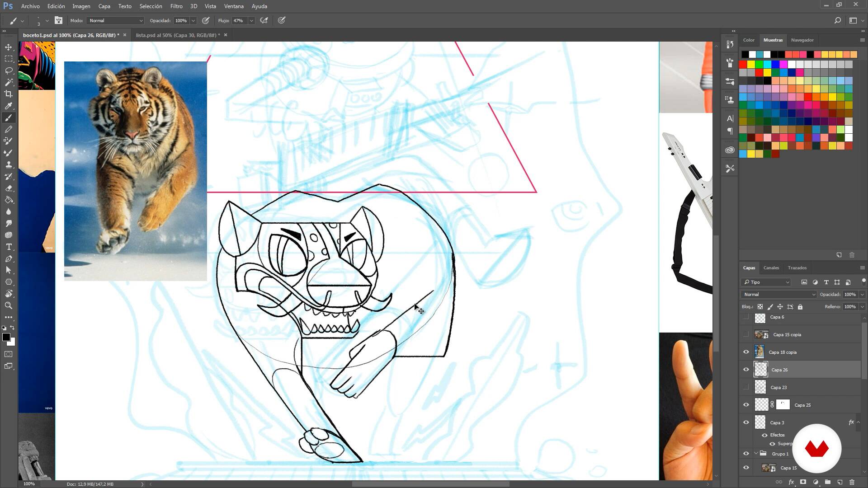Open the brush Modo dropdown
This screenshot has width=868, height=488.
tap(115, 20)
